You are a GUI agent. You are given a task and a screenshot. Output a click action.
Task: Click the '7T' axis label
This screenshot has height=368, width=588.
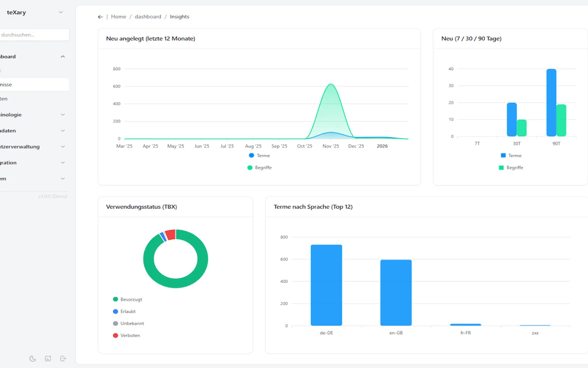click(477, 144)
